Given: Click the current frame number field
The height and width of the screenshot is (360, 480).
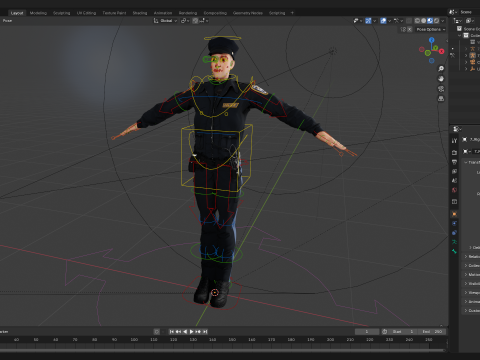Looking at the screenshot, I should click(x=367, y=332).
